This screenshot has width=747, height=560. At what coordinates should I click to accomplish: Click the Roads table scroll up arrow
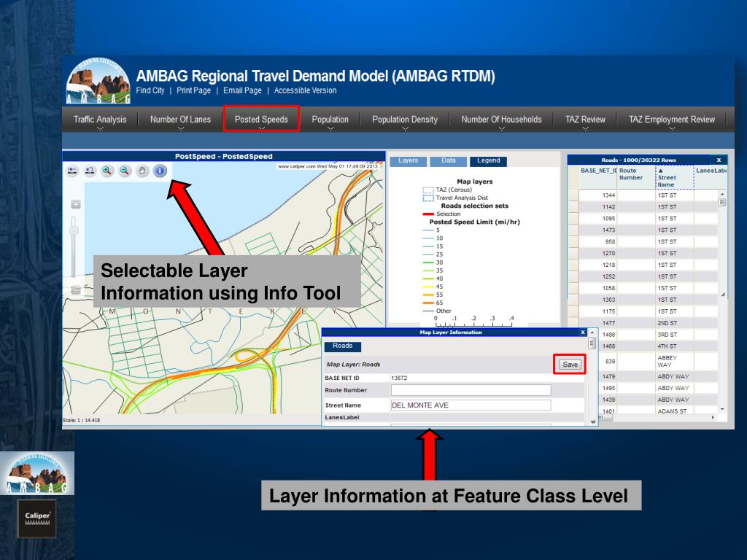click(x=722, y=194)
